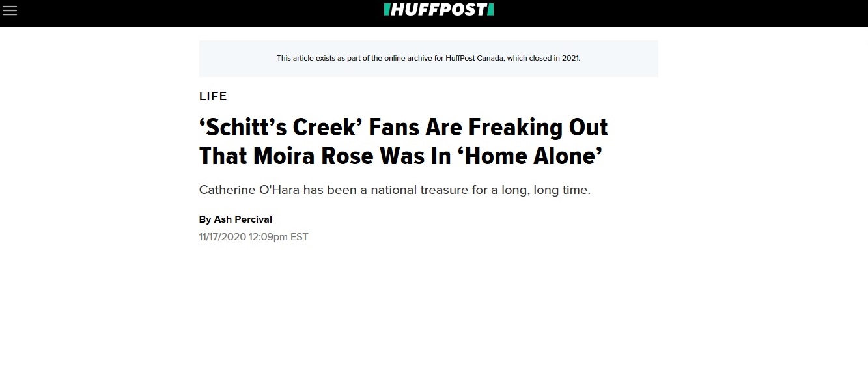Click the right green slash of HuffPost logo

coord(491,10)
